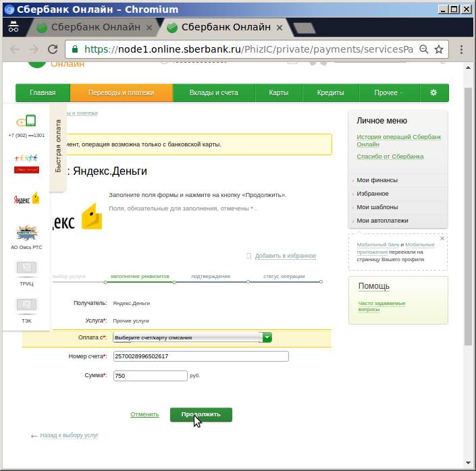Click green arrow of Оплата с dropdown

coord(267,337)
